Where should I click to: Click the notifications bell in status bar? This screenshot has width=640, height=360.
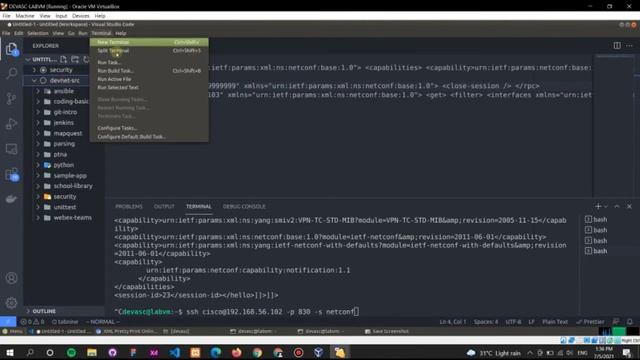coord(629,322)
